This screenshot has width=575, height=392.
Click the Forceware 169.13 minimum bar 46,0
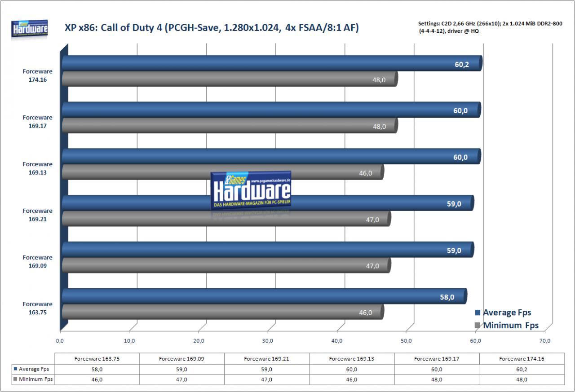pyautogui.click(x=223, y=172)
